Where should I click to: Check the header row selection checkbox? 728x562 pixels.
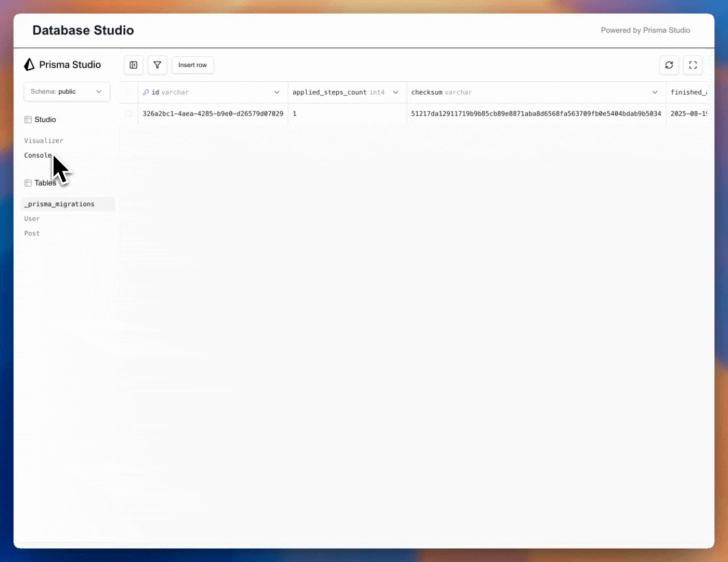pos(128,92)
